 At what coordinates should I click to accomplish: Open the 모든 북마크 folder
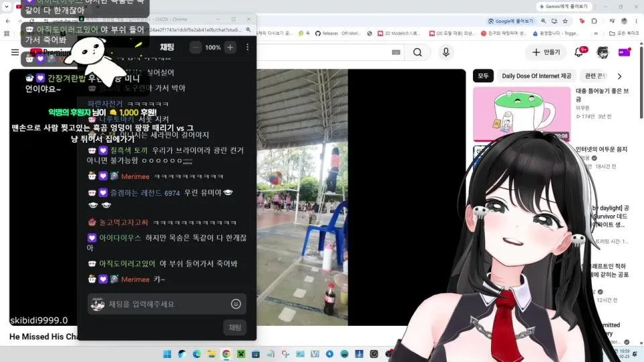pos(623,34)
